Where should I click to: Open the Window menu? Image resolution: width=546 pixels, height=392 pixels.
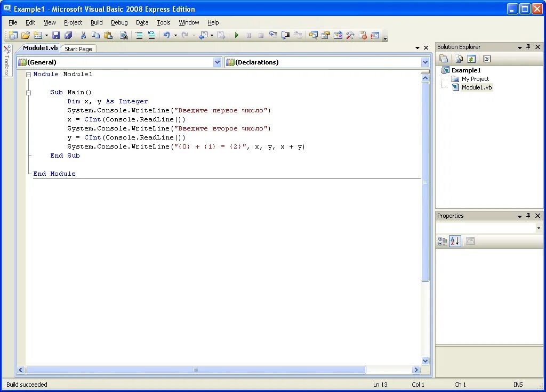(189, 22)
